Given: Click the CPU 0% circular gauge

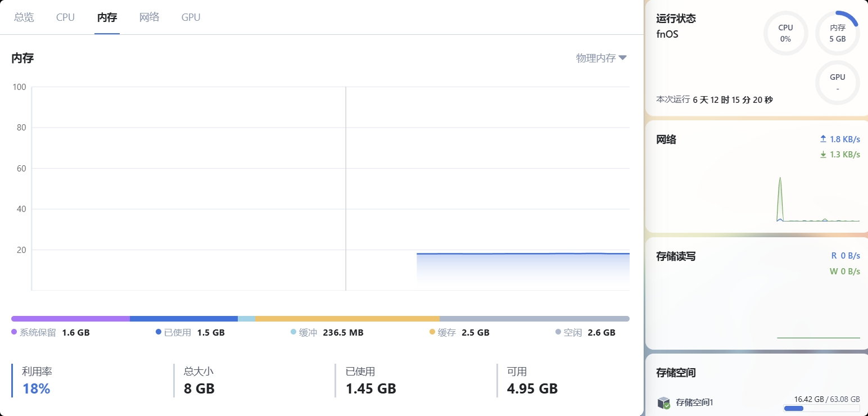Looking at the screenshot, I should click(x=785, y=33).
